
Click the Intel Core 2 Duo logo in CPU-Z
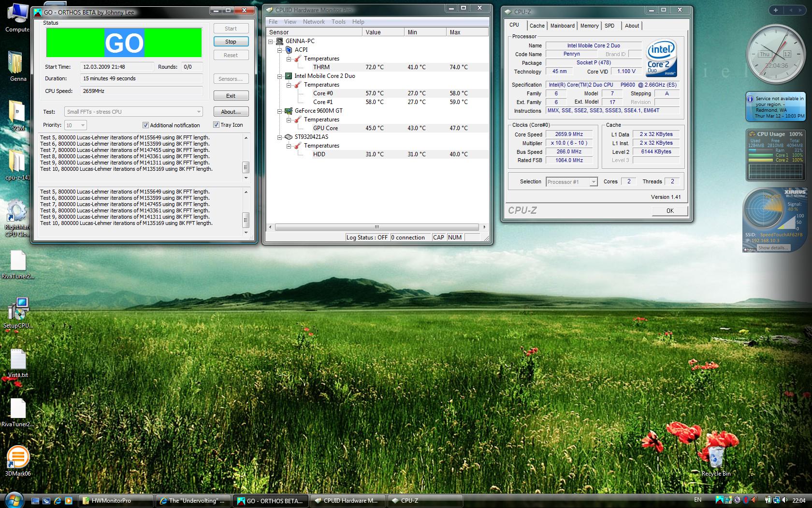pyautogui.click(x=661, y=59)
